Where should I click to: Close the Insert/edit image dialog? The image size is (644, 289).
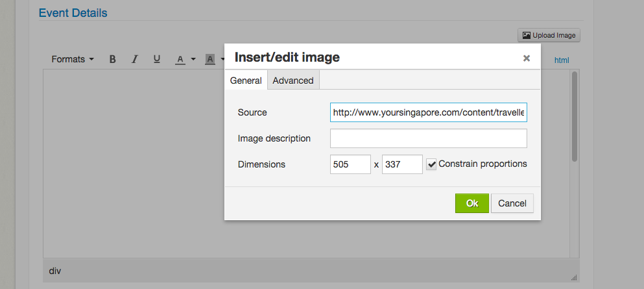pyautogui.click(x=527, y=58)
